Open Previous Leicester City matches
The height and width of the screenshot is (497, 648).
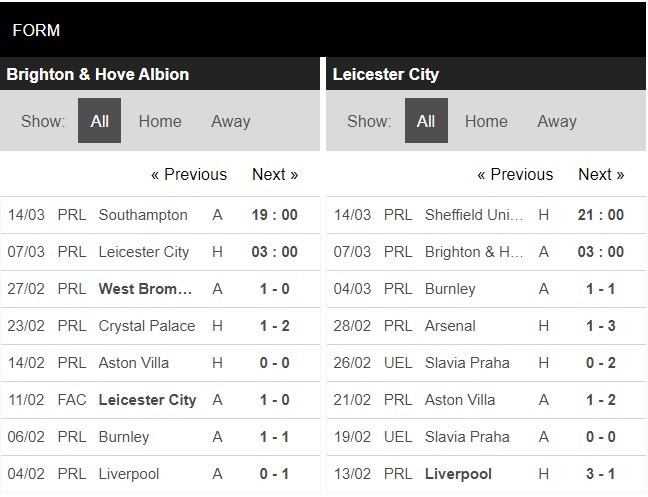coord(515,174)
